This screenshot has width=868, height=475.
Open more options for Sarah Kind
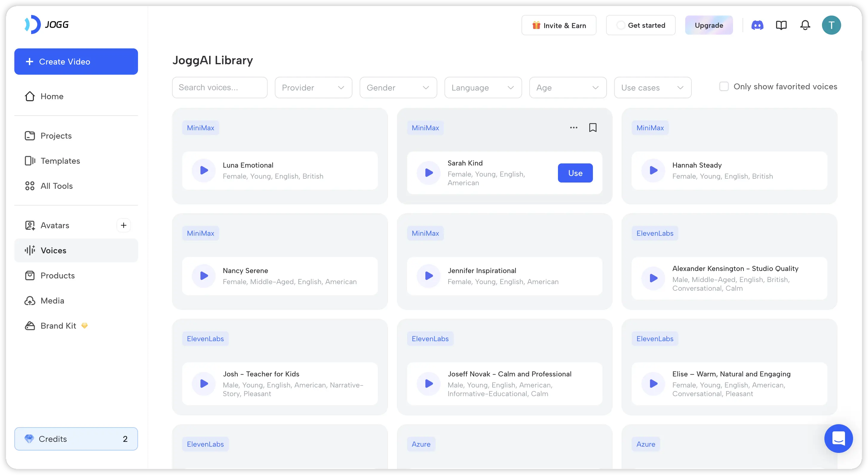pos(573,128)
